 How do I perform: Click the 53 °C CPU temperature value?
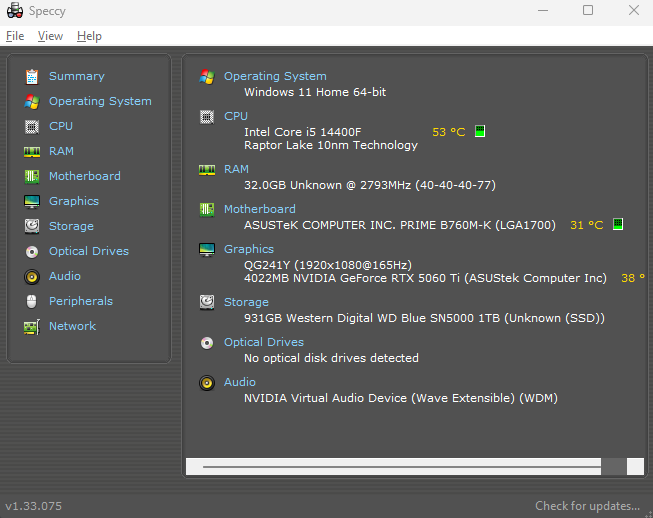[x=449, y=132]
